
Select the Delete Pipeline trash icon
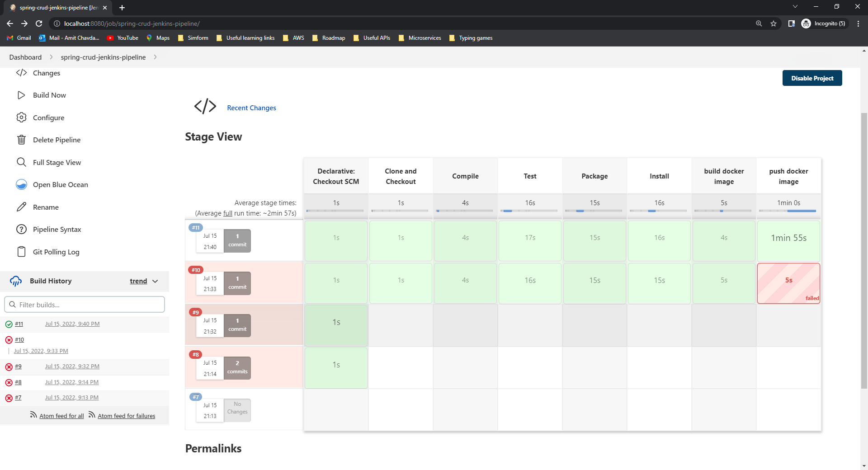click(21, 140)
